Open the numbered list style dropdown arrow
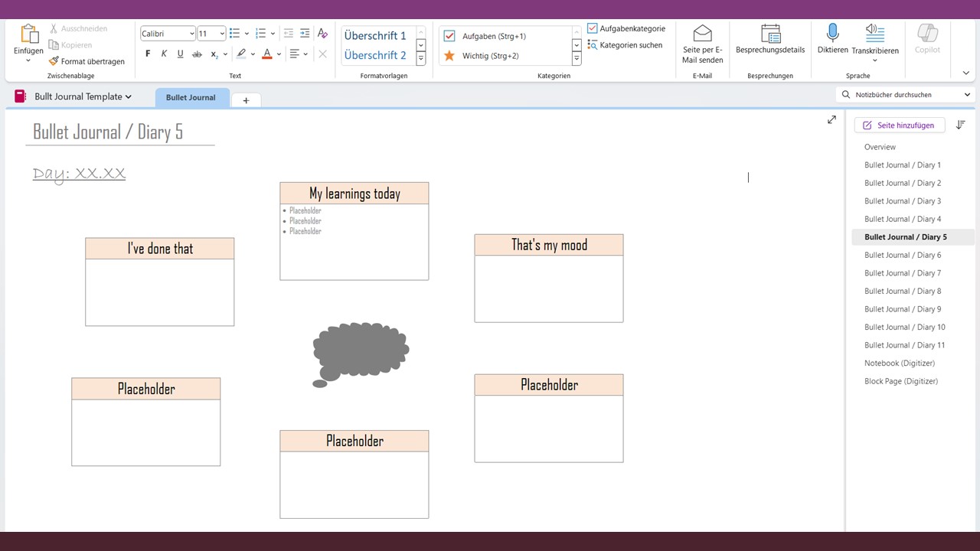 pos(273,34)
